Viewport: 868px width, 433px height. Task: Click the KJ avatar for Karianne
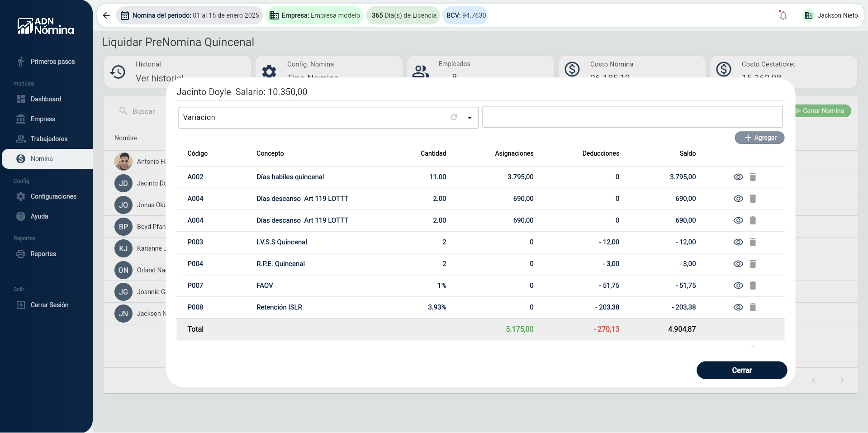[x=123, y=248]
